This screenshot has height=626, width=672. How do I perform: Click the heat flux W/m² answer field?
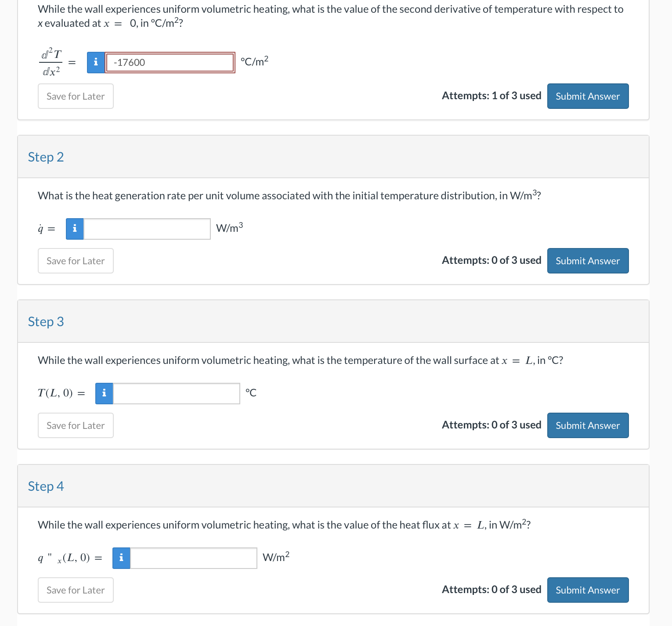click(x=194, y=558)
